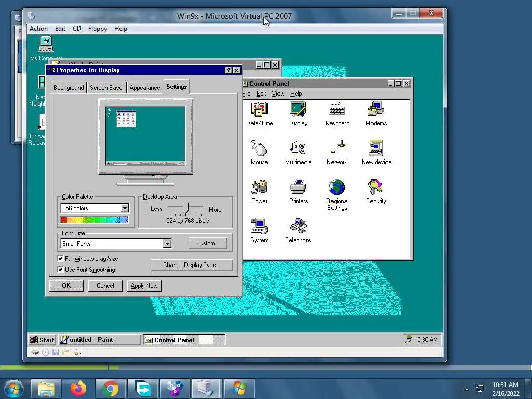
Task: Click the power plug tray icon in guest taskbar
Action: (407, 339)
